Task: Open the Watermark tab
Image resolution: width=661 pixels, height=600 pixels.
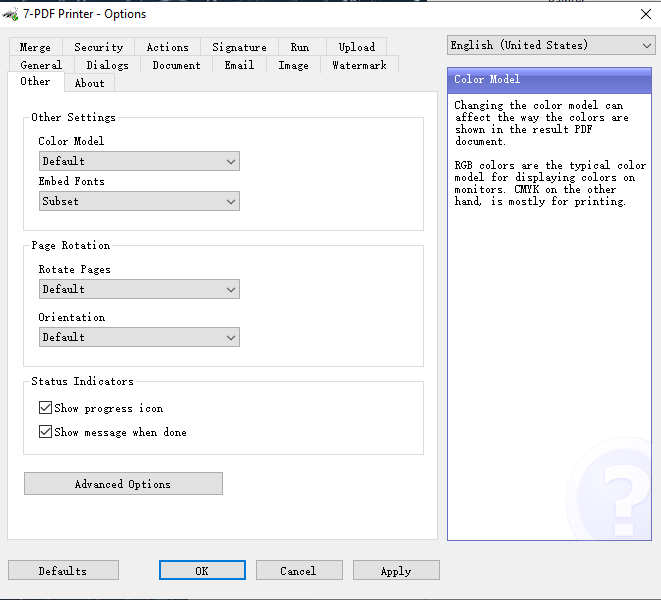Action: pyautogui.click(x=359, y=65)
